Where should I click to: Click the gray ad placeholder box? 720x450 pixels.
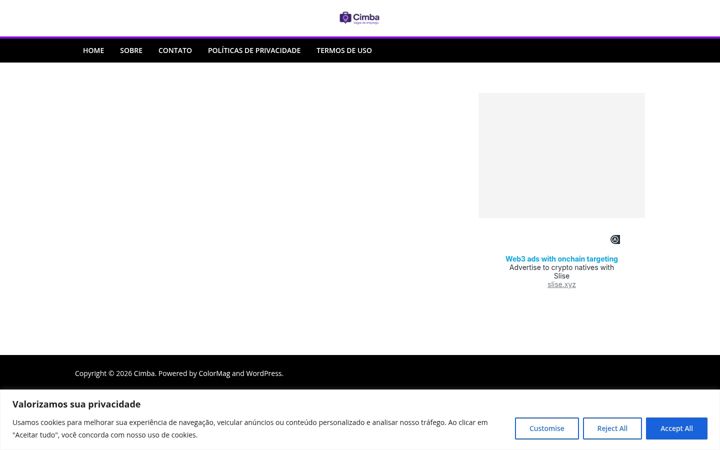[x=561, y=155]
